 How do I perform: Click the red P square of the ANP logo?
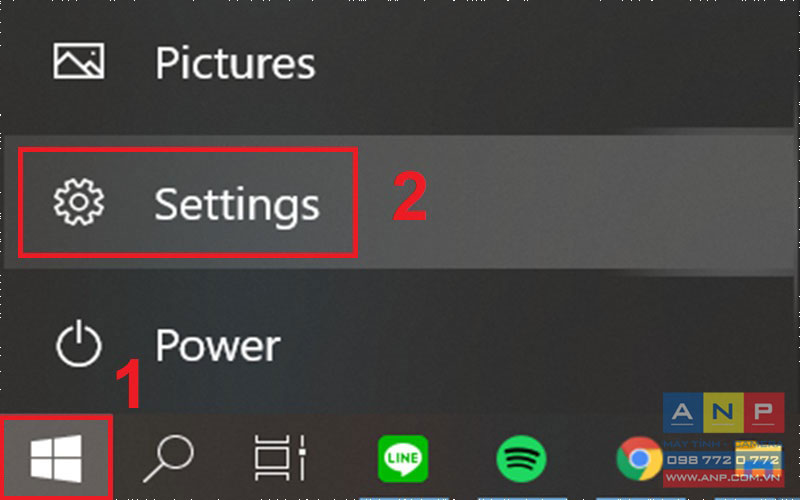pos(764,412)
